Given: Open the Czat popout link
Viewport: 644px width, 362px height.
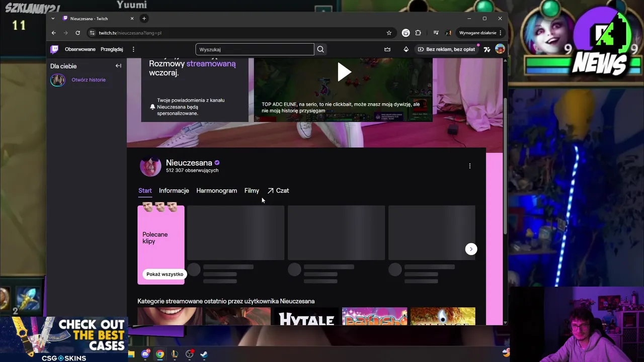Looking at the screenshot, I should (x=278, y=191).
